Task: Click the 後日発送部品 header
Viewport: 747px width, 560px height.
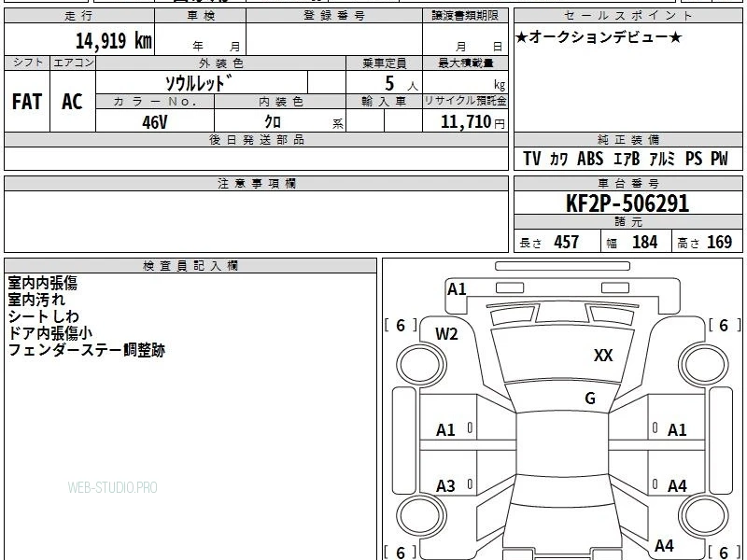Action: pos(256,139)
